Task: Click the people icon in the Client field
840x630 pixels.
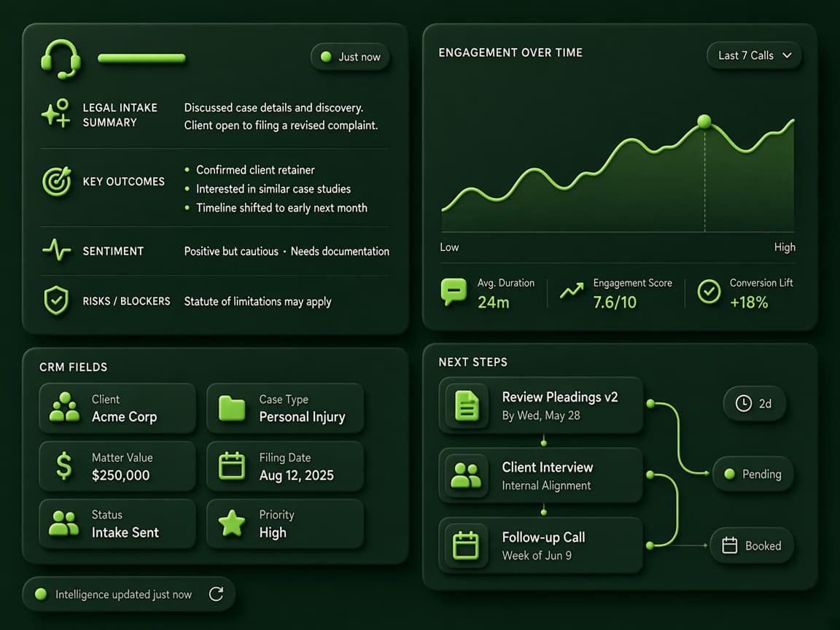Action: pos(64,407)
